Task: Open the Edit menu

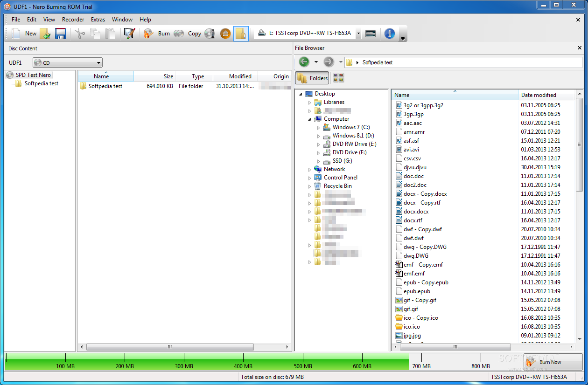Action: coord(32,20)
